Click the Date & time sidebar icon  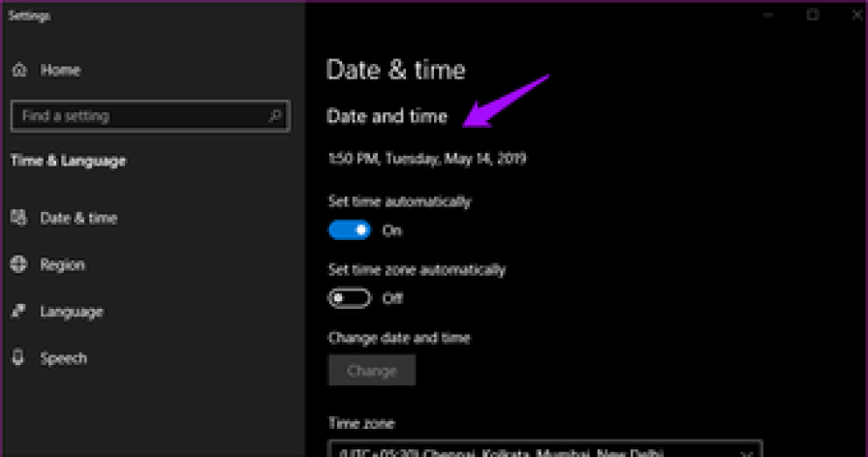point(18,218)
